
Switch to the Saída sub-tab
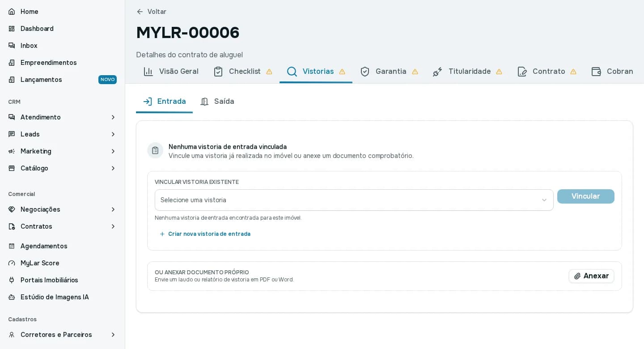tap(217, 102)
